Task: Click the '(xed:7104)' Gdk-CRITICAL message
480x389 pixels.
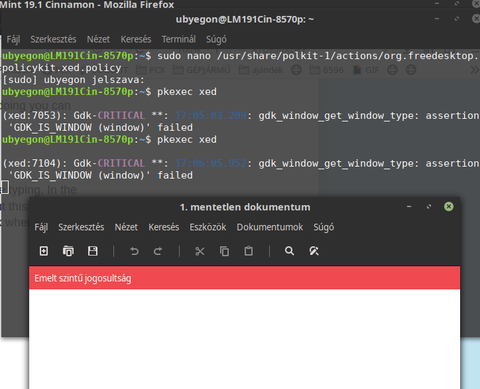Action: [240, 169]
